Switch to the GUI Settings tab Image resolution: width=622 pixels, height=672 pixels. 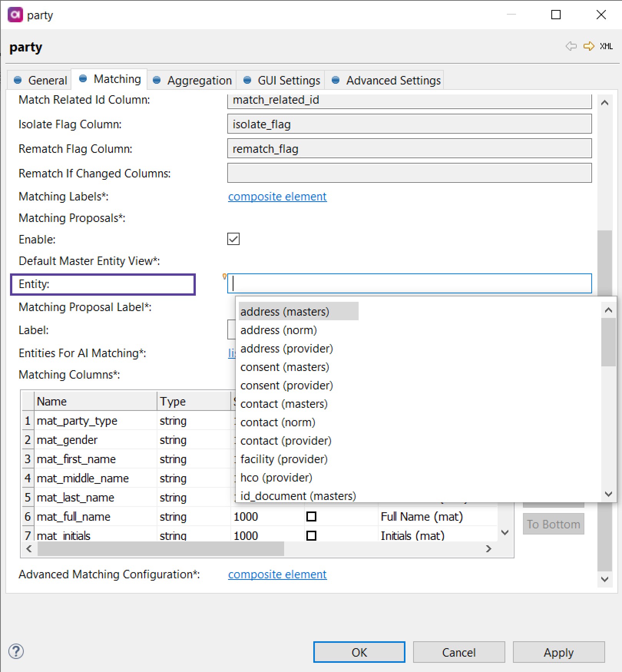[281, 80]
